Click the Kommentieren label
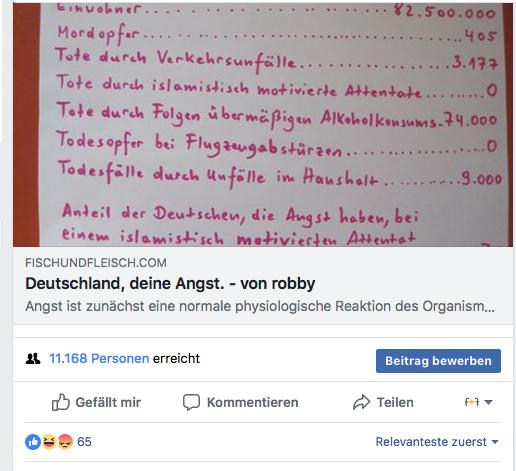 coord(252,402)
